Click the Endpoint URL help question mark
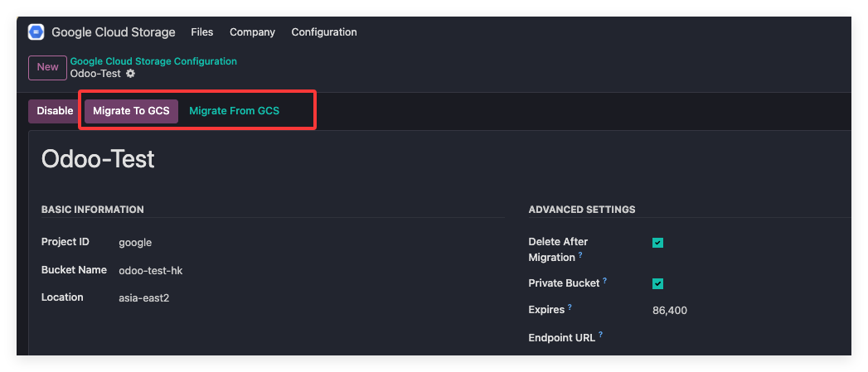The height and width of the screenshot is (372, 868). [x=600, y=336]
